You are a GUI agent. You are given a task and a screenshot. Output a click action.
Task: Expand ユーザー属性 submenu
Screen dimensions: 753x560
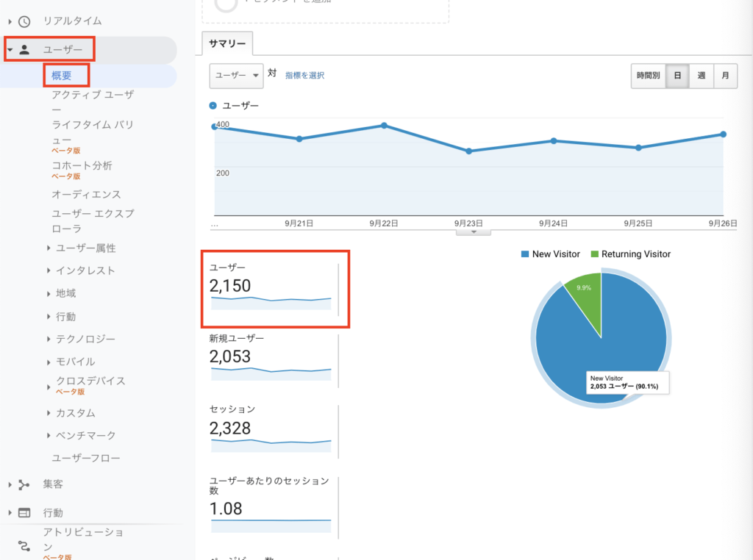pos(49,248)
